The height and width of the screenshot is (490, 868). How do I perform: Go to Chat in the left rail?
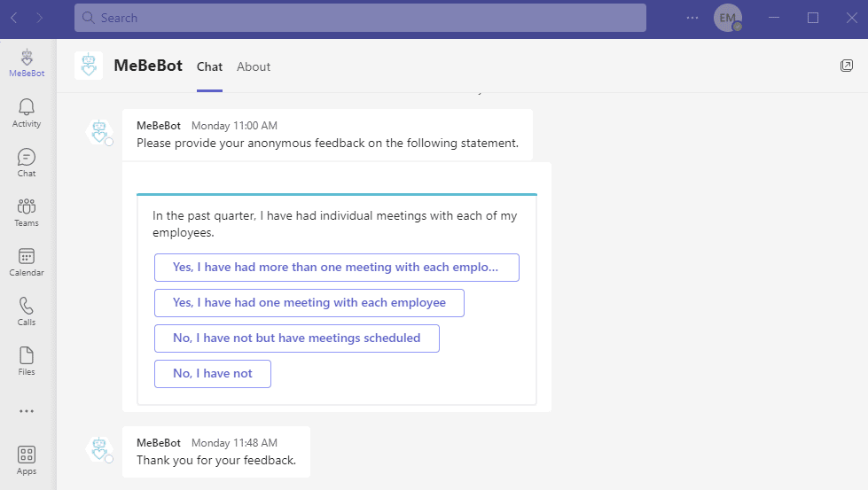click(x=27, y=162)
